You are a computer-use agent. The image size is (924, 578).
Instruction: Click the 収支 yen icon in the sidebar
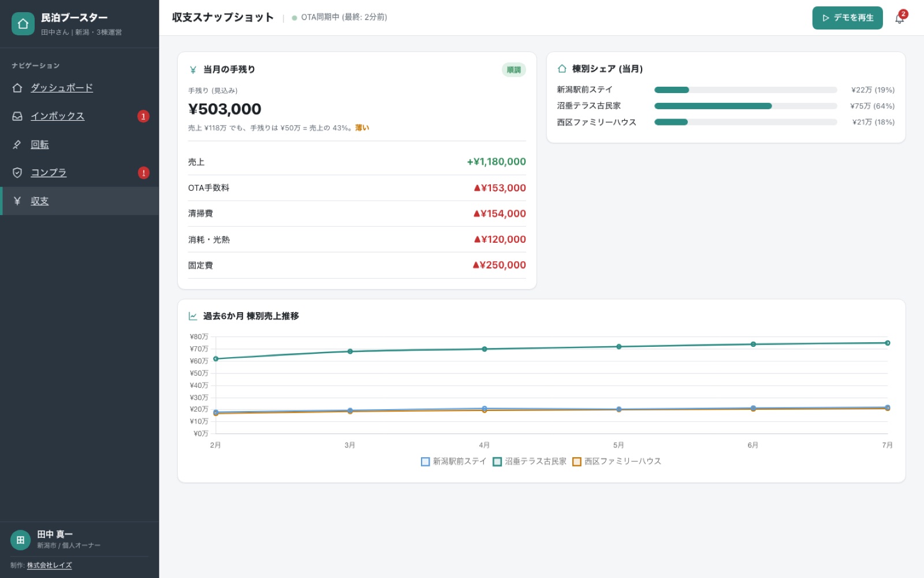(17, 201)
